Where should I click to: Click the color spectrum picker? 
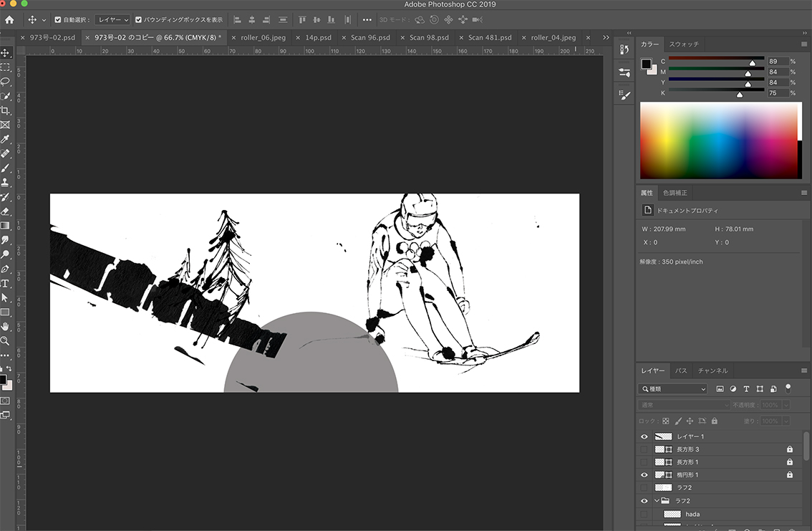717,140
